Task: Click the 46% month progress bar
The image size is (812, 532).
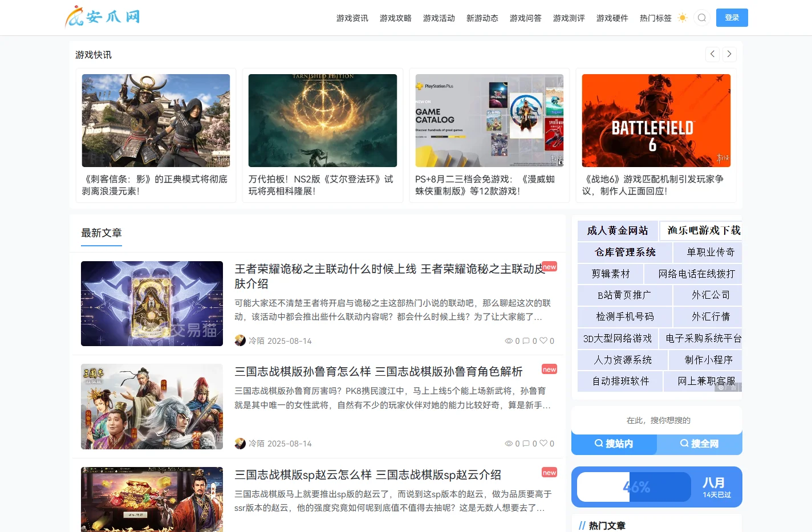Action: coord(634,487)
